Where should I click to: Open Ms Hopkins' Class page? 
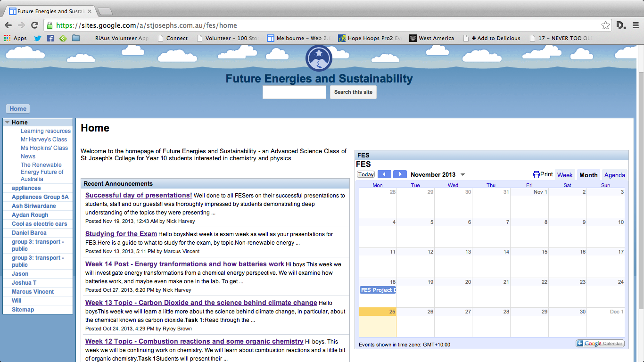tap(44, 148)
